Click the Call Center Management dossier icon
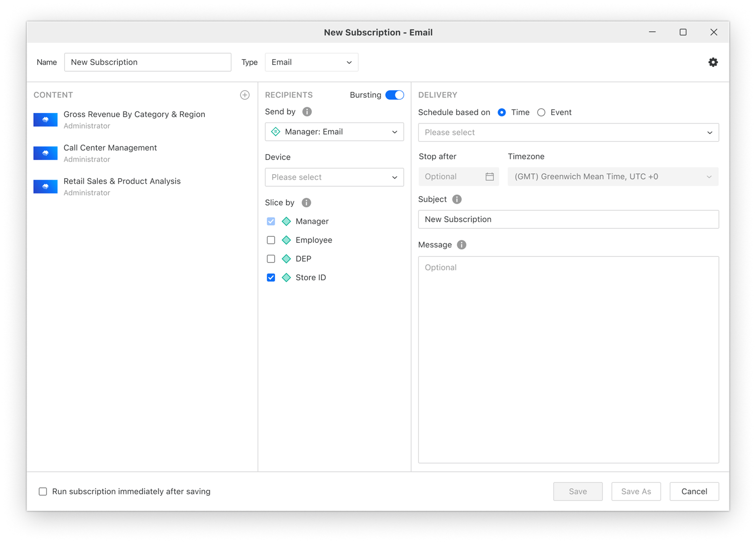This screenshot has height=543, width=756. [x=46, y=153]
